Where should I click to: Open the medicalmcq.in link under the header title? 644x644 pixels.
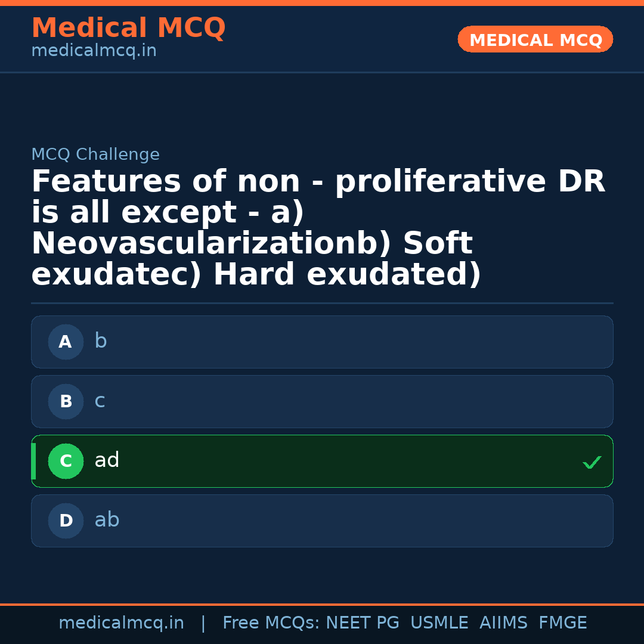pyautogui.click(x=94, y=51)
